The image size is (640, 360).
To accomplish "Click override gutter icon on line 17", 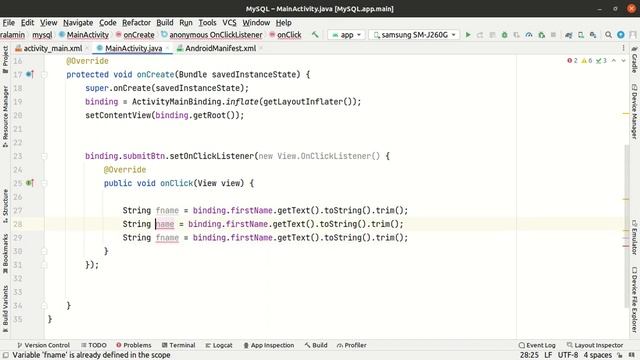I will click(30, 74).
